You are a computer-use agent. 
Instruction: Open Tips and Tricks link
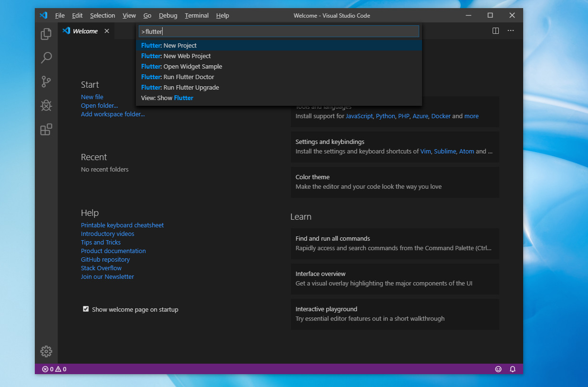(x=101, y=242)
